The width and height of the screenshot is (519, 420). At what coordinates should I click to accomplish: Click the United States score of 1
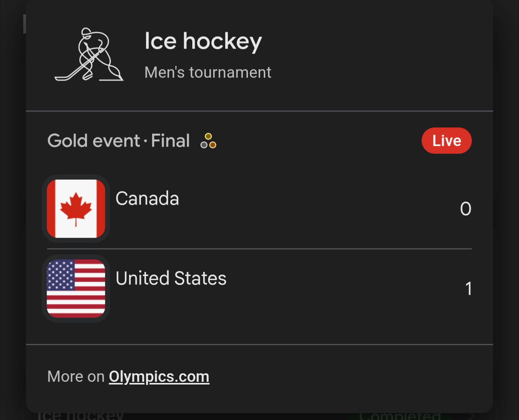[468, 289]
